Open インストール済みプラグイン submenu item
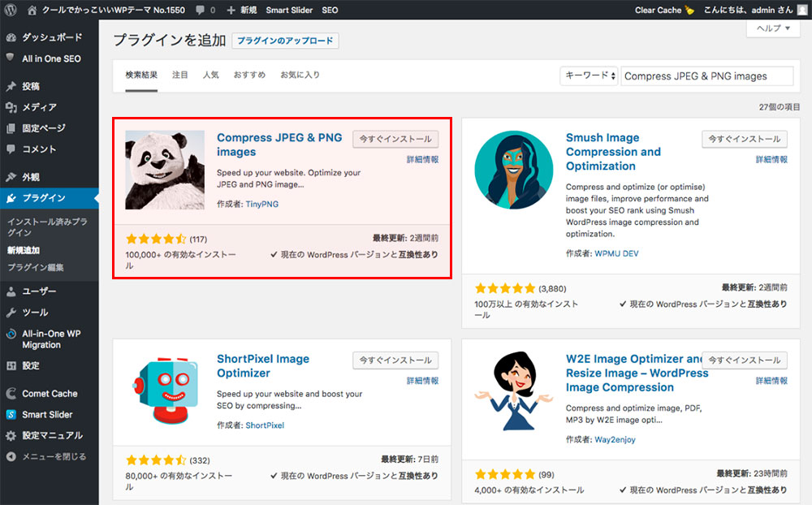This screenshot has width=812, height=505. click(x=48, y=227)
